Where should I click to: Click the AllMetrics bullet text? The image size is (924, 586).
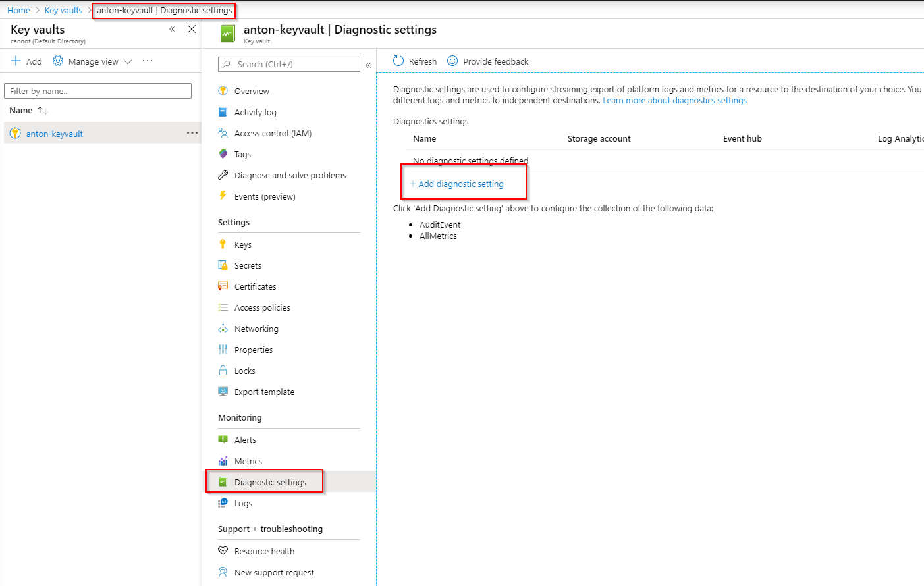point(438,236)
